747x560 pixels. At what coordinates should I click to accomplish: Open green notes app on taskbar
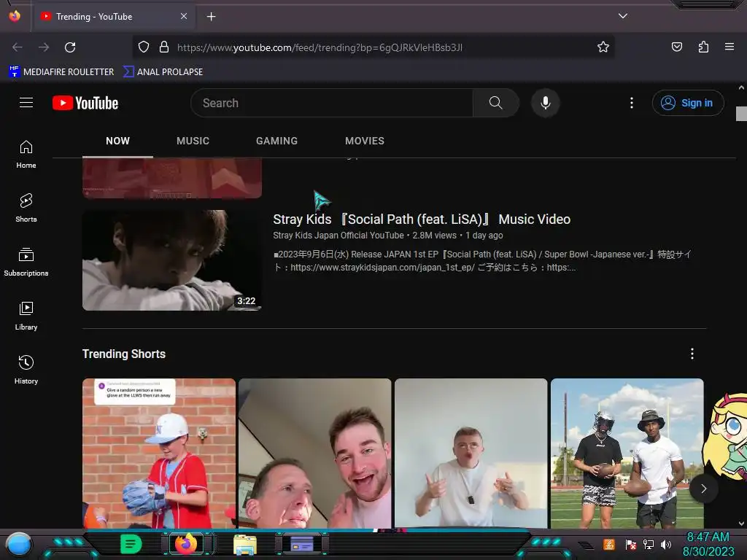(x=131, y=544)
